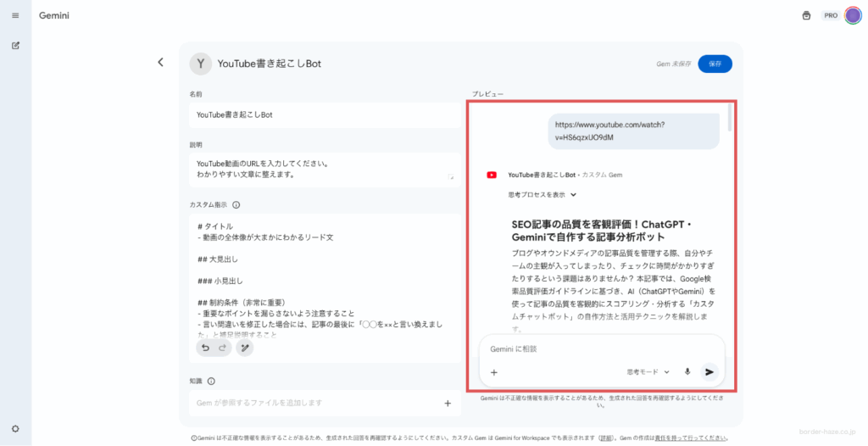
Task: Click the preview pane scrollbar
Action: (x=730, y=117)
